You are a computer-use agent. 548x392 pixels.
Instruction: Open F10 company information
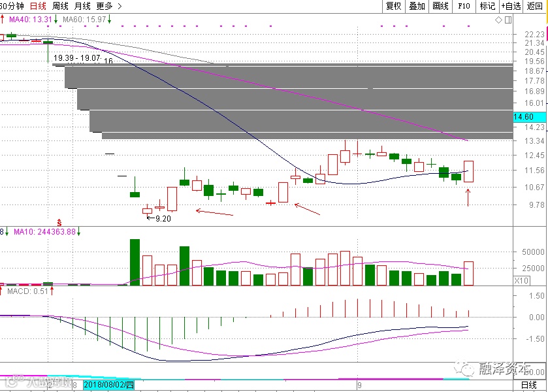pyautogui.click(x=464, y=7)
